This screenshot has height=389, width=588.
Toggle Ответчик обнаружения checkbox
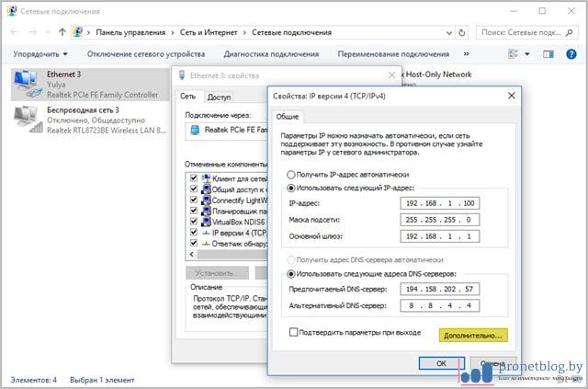click(194, 243)
